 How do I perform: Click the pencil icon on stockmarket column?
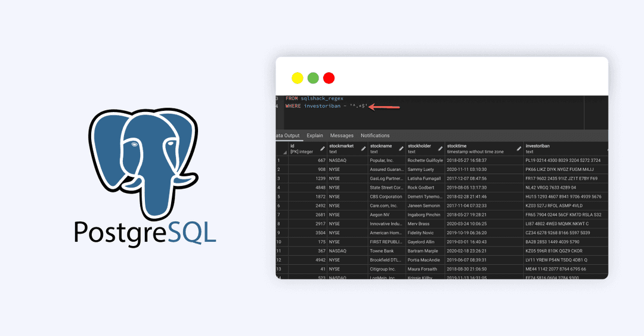click(x=364, y=148)
